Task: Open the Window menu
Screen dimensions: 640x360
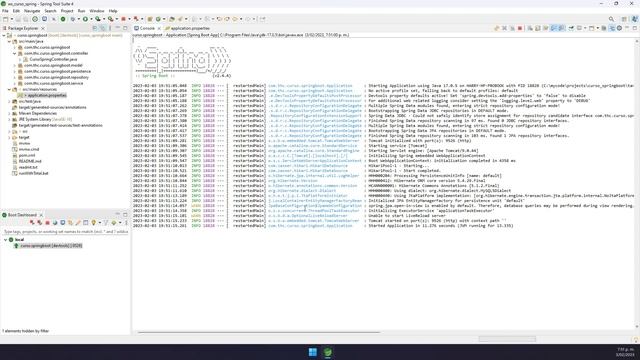Action: [x=97, y=11]
